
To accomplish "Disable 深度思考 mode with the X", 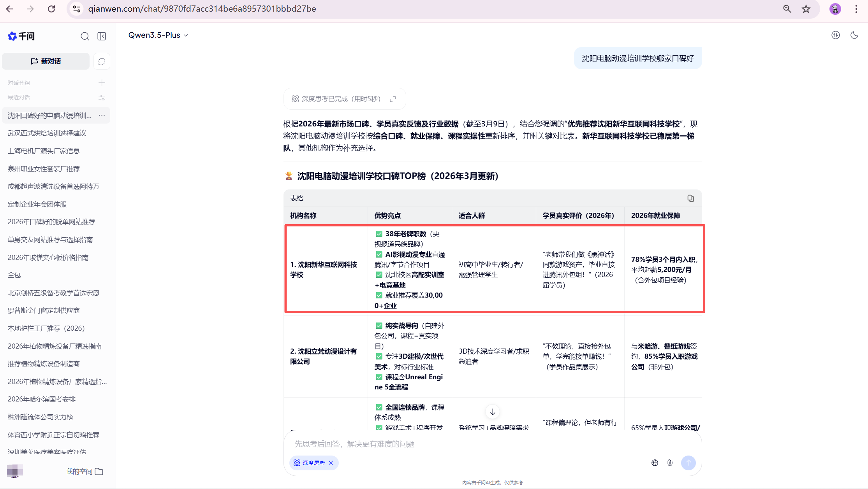I will [331, 463].
